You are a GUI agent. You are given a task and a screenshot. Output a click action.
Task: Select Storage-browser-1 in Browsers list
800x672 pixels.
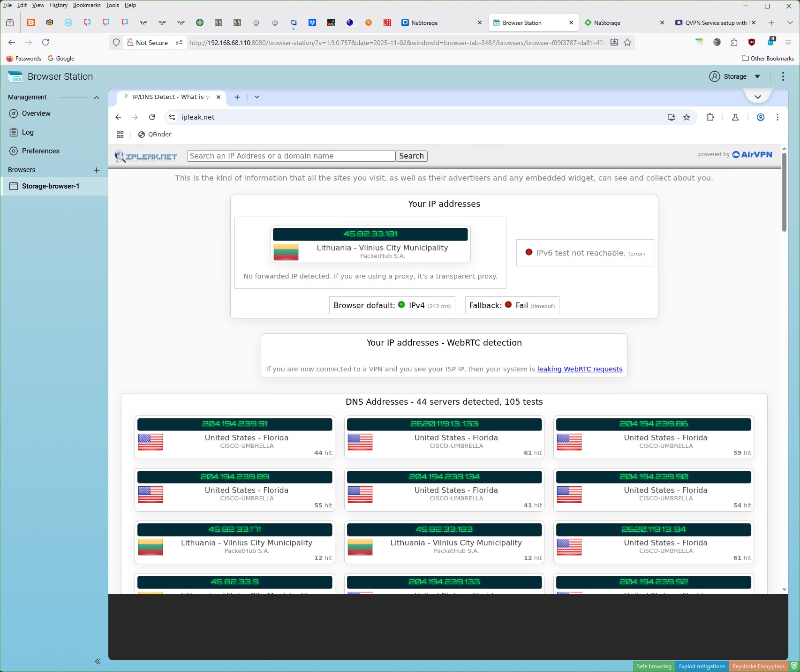(x=51, y=186)
